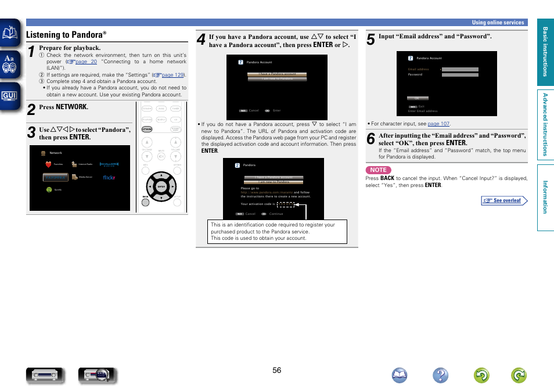Click "Complete step 4 and obtain a Pandora account"
The width and height of the screenshot is (554, 392).
click(102, 81)
